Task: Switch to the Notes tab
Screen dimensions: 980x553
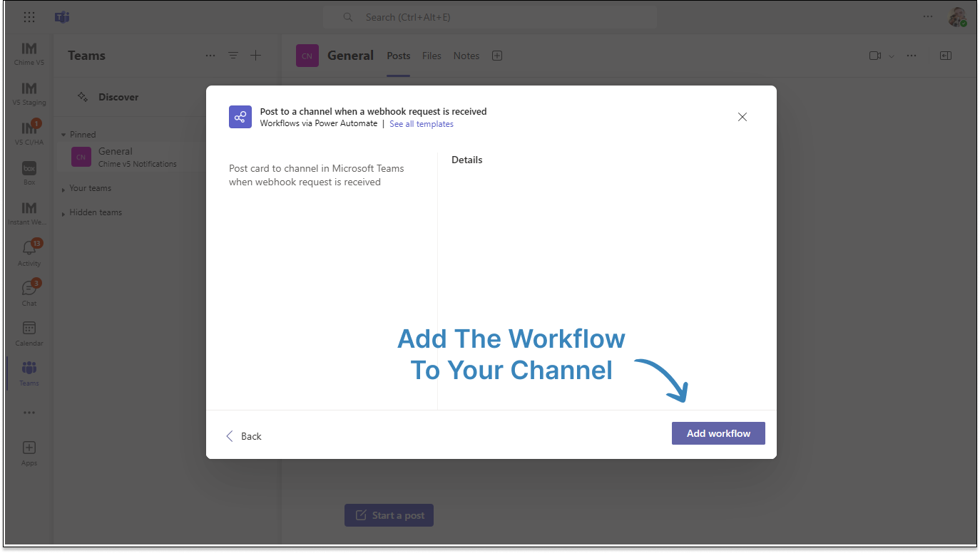Action: pos(466,56)
